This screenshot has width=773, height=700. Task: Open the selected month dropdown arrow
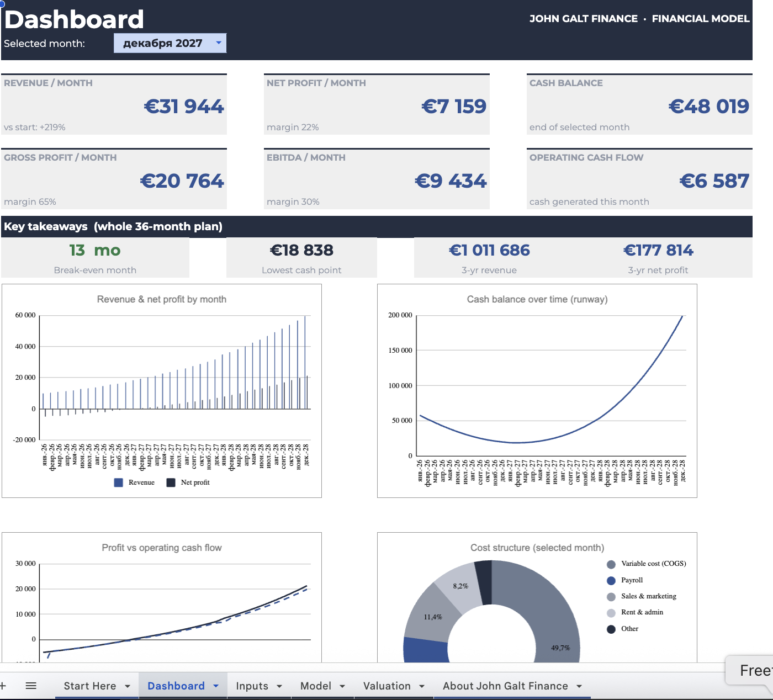[219, 43]
